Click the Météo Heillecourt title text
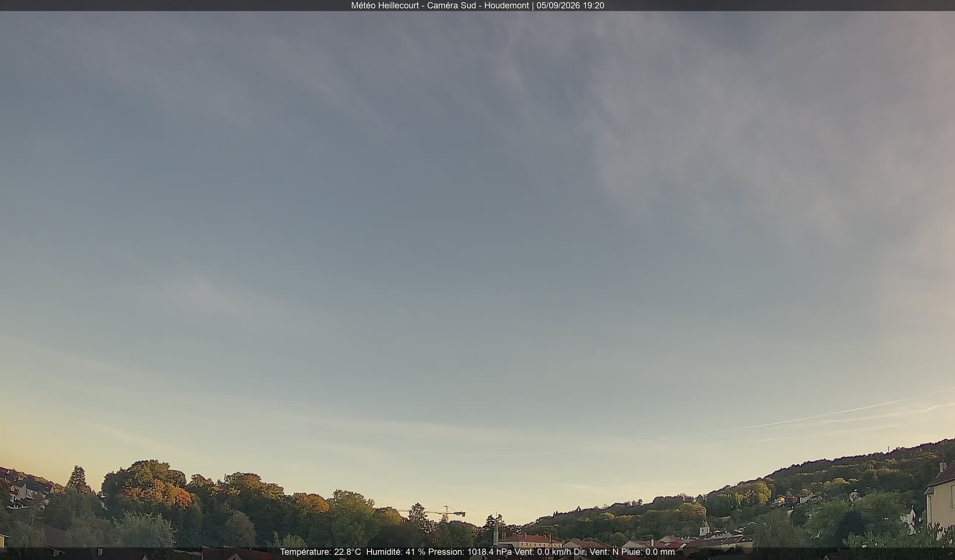 coord(385,6)
